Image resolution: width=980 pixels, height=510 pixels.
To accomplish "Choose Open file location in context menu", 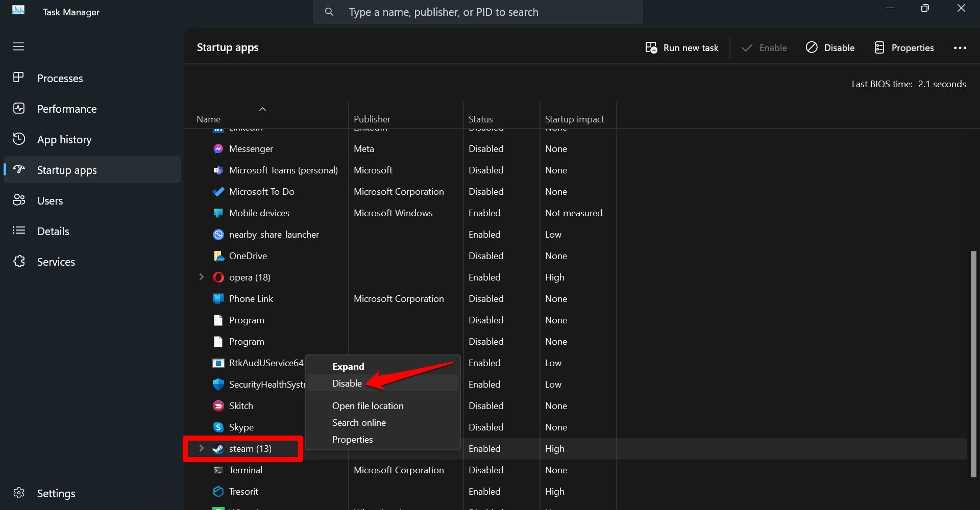I will point(383,406).
